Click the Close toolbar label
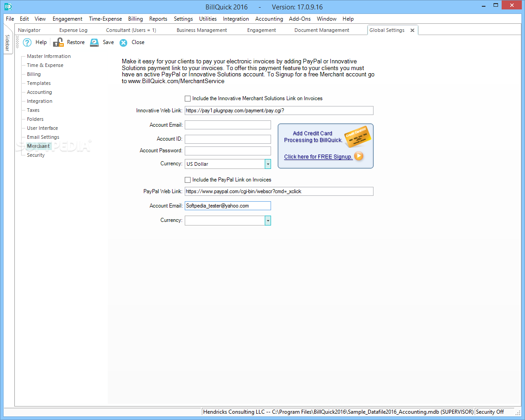Screen dimensions: 525x420 138,42
